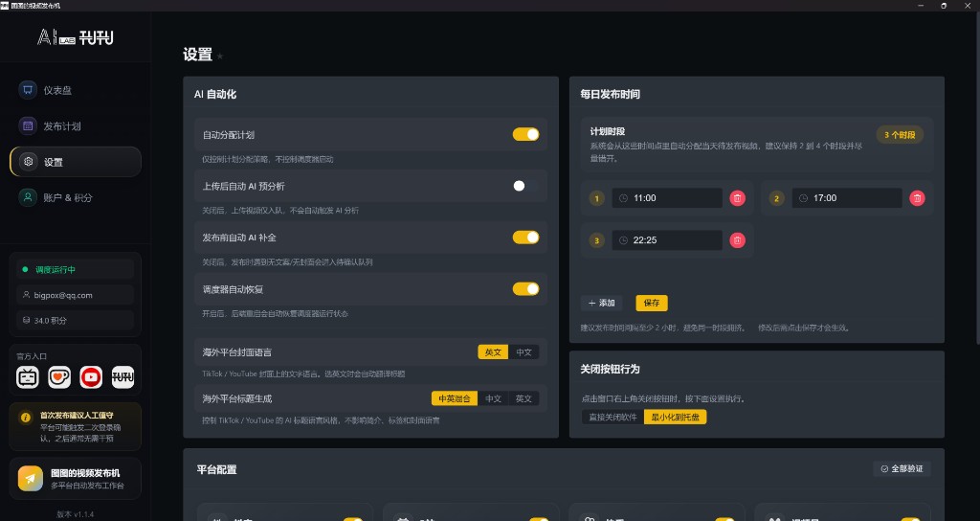980x521 pixels.
Task: Turn off 发布前自动 AI 补全 toggle
Action: coord(525,238)
